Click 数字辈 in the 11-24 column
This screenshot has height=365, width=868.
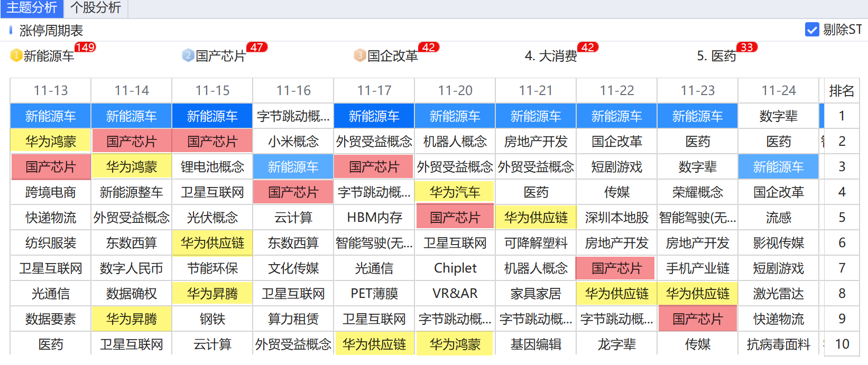point(778,116)
